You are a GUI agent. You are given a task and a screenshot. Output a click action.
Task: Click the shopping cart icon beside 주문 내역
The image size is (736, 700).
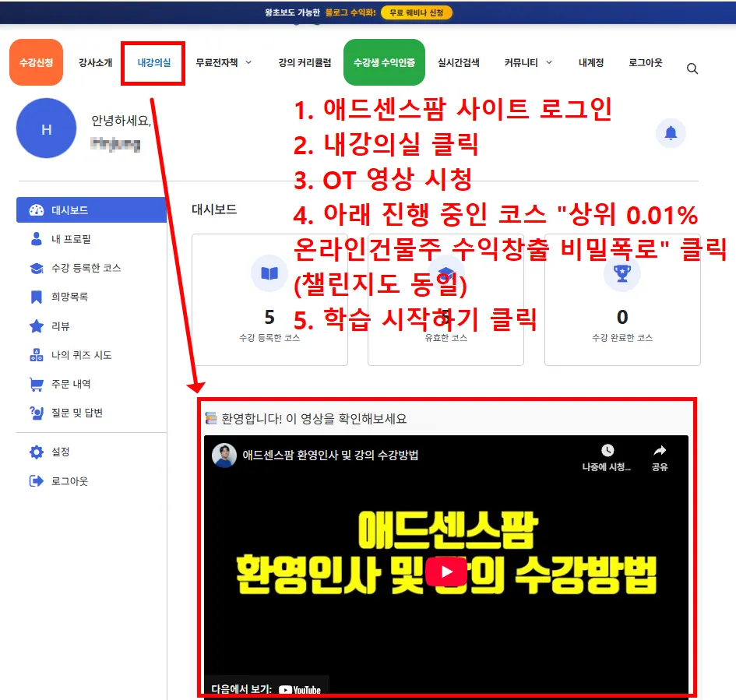pyautogui.click(x=36, y=384)
